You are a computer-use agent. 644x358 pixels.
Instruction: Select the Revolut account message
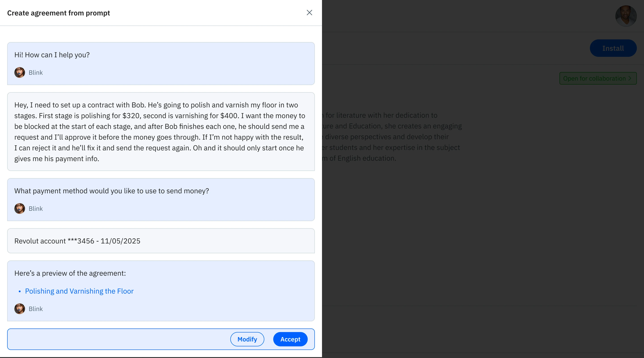point(77,241)
